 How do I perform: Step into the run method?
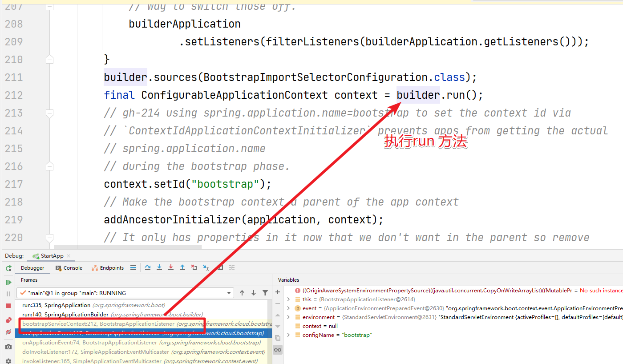coord(159,267)
